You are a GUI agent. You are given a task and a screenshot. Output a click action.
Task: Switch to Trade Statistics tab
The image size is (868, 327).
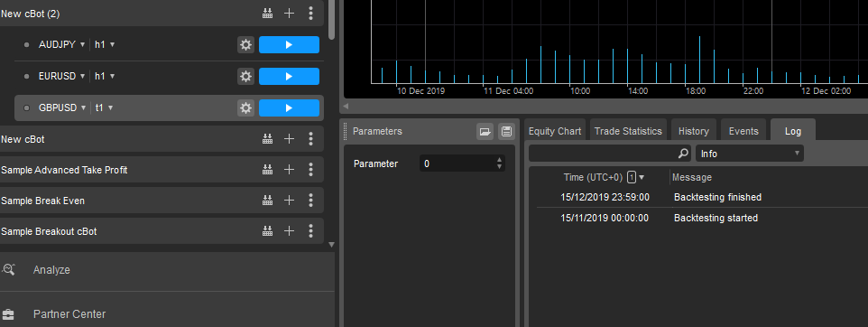[628, 131]
